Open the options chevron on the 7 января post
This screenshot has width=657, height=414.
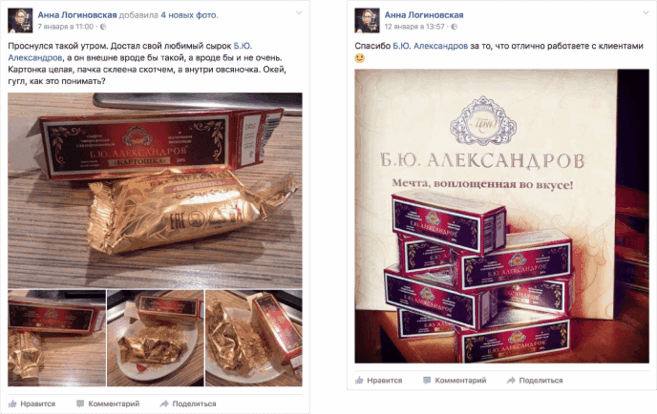pyautogui.click(x=299, y=13)
